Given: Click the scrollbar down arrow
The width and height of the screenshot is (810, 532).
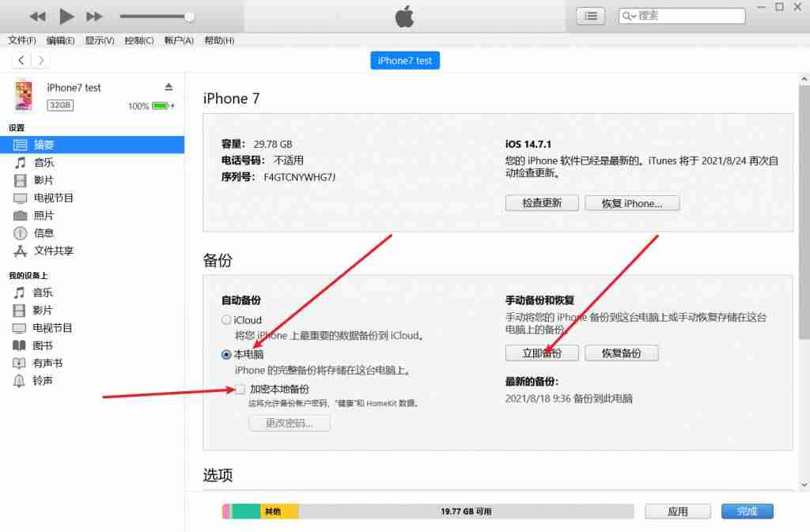Looking at the screenshot, I should point(804,485).
